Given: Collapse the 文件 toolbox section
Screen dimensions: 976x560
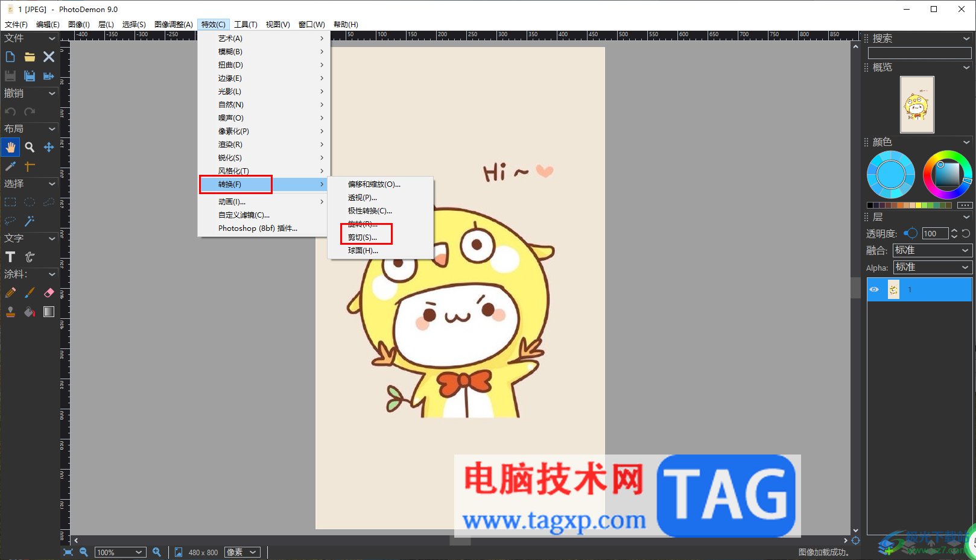Looking at the screenshot, I should [52, 38].
